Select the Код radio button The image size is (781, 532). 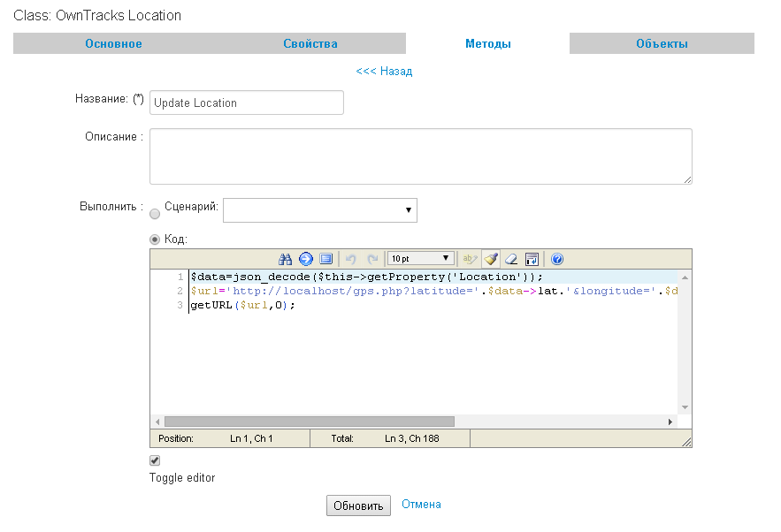coord(155,239)
